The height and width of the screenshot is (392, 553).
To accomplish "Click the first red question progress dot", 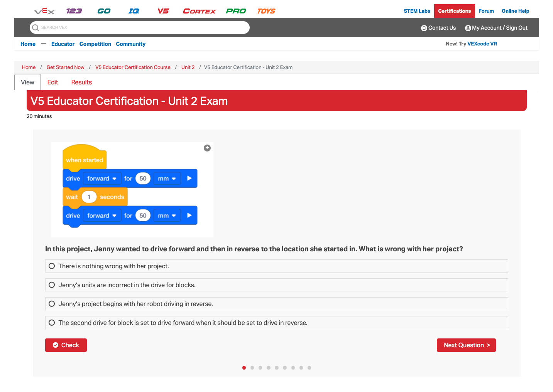I will (244, 368).
